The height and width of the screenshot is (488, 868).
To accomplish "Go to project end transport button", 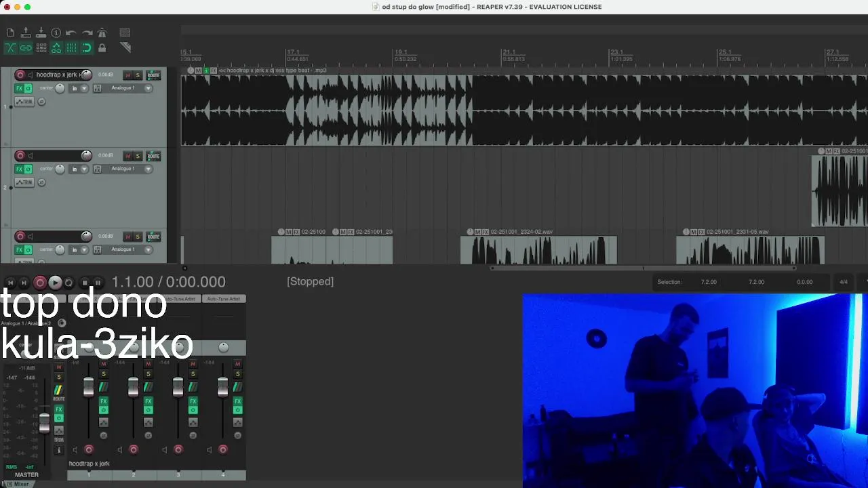I will point(24,283).
